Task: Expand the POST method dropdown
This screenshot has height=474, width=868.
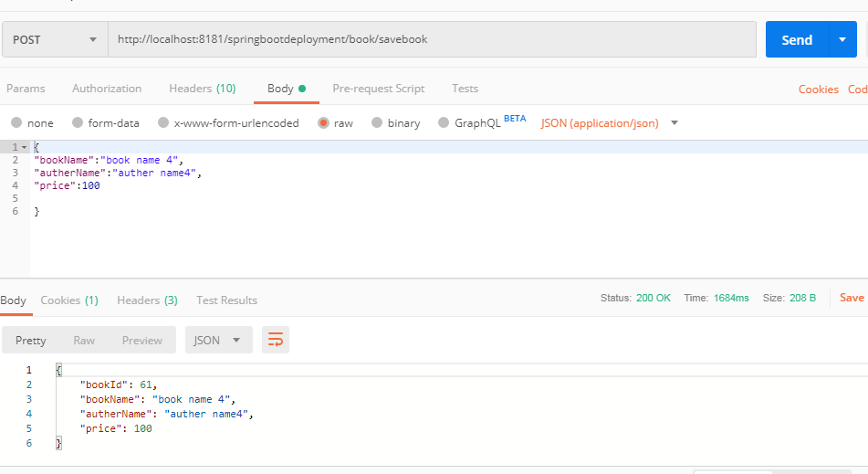Action: pyautogui.click(x=55, y=39)
